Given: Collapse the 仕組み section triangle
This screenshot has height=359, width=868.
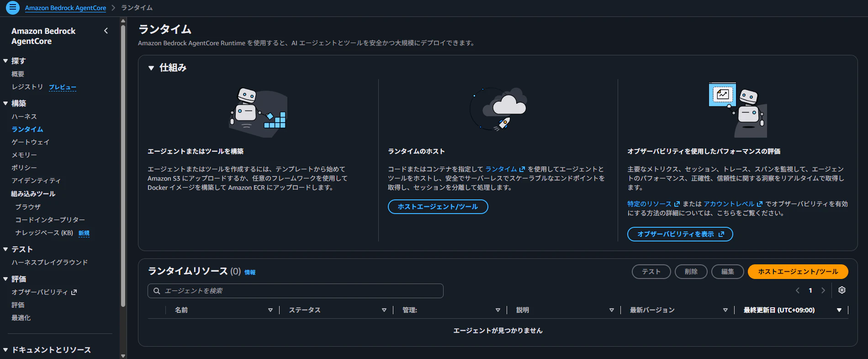Looking at the screenshot, I should 151,68.
